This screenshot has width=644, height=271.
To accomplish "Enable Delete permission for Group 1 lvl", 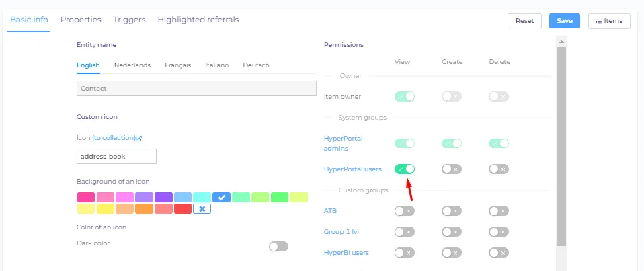I will [x=499, y=231].
